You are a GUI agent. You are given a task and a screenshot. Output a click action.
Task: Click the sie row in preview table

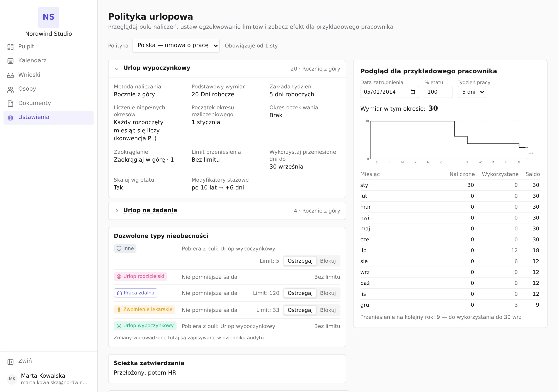(450, 261)
